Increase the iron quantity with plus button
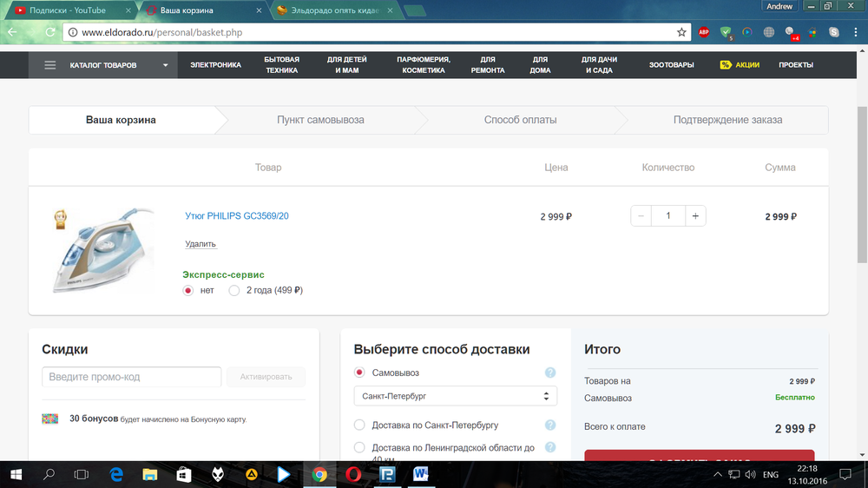This screenshot has width=868, height=488. pyautogui.click(x=695, y=216)
